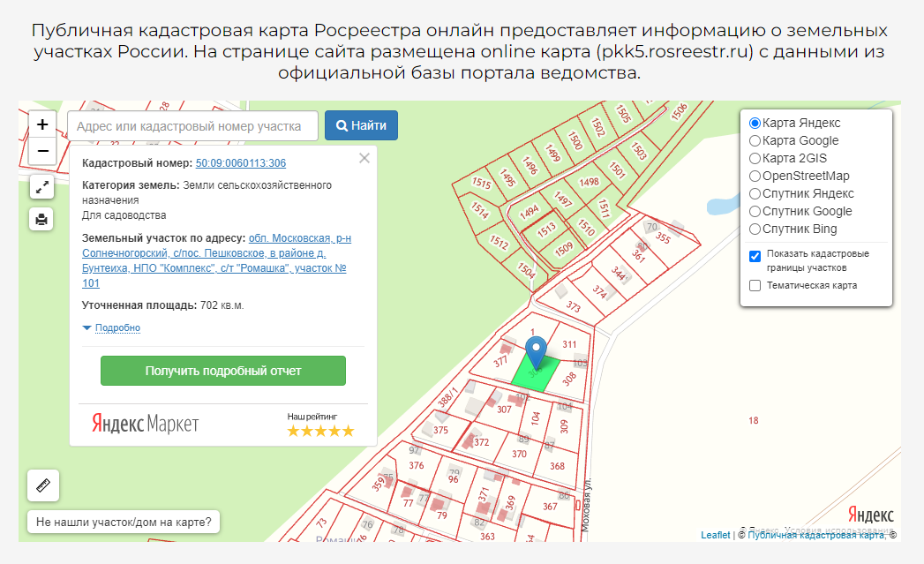Click parcel labeled 367 on map
This screenshot has height=564, width=924.
coord(550,507)
